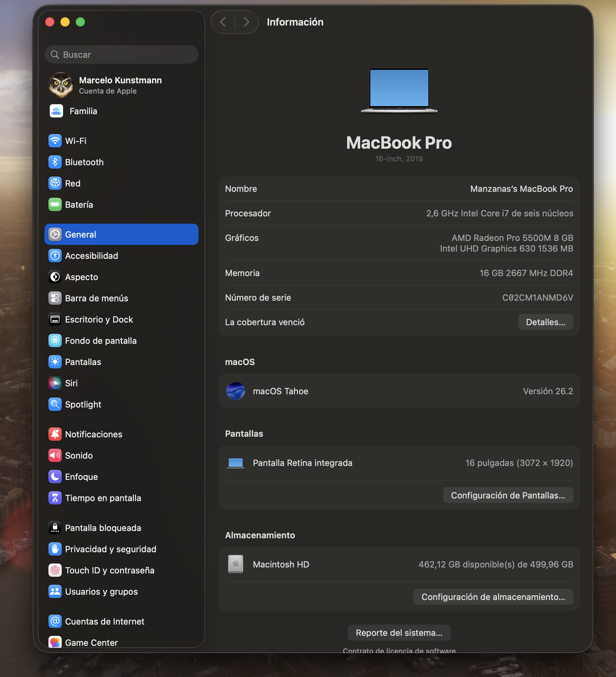Click the Notificaciones bell icon

click(55, 434)
